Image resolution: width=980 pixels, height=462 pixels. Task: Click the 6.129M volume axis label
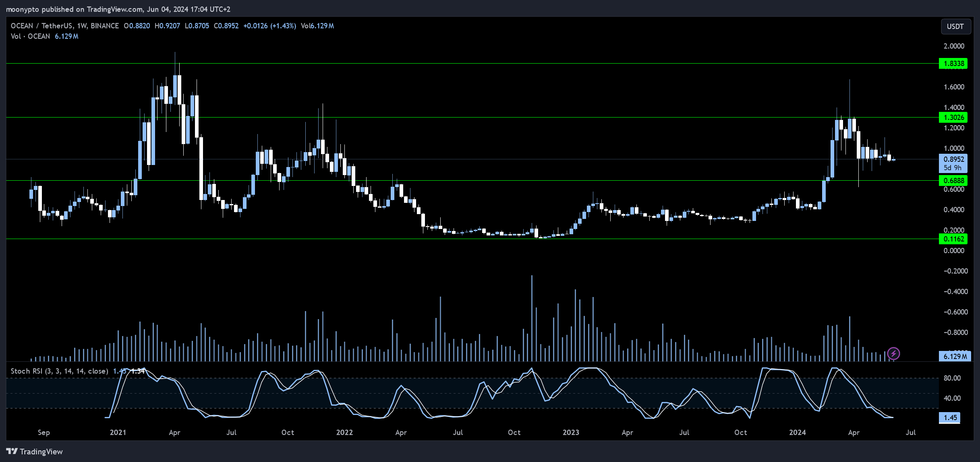pyautogui.click(x=954, y=356)
